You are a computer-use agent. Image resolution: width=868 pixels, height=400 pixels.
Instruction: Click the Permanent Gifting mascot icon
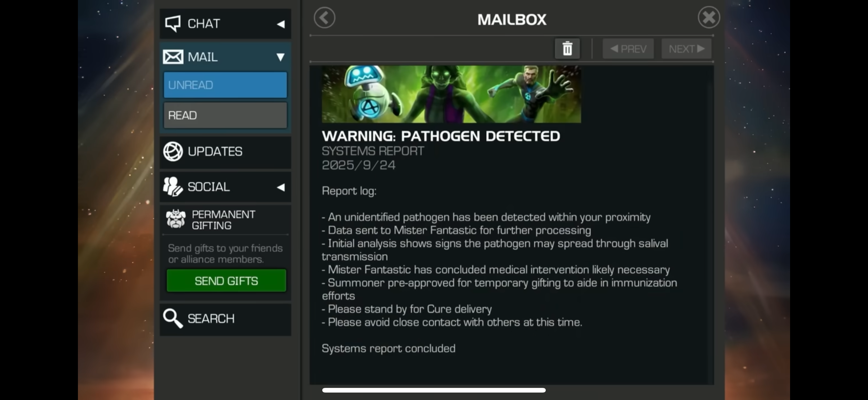point(175,219)
